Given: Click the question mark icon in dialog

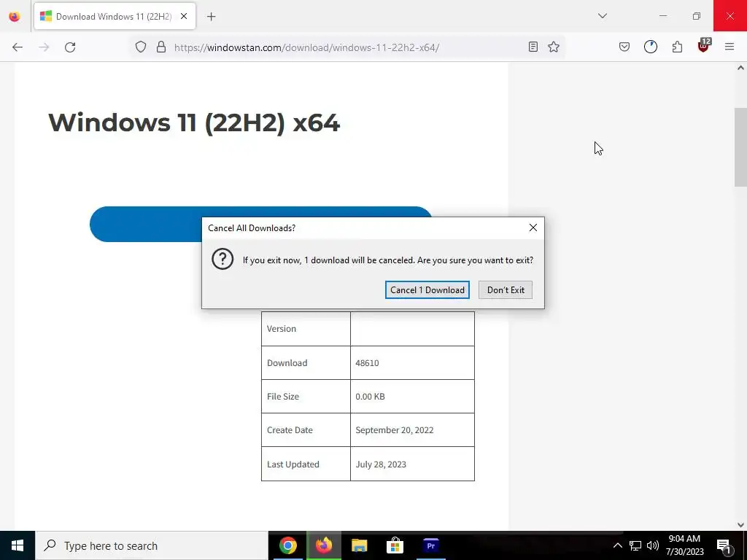Looking at the screenshot, I should point(222,260).
